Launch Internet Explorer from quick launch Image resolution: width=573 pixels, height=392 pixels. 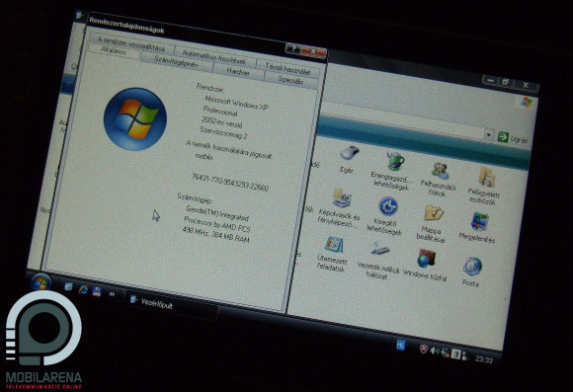[83, 289]
